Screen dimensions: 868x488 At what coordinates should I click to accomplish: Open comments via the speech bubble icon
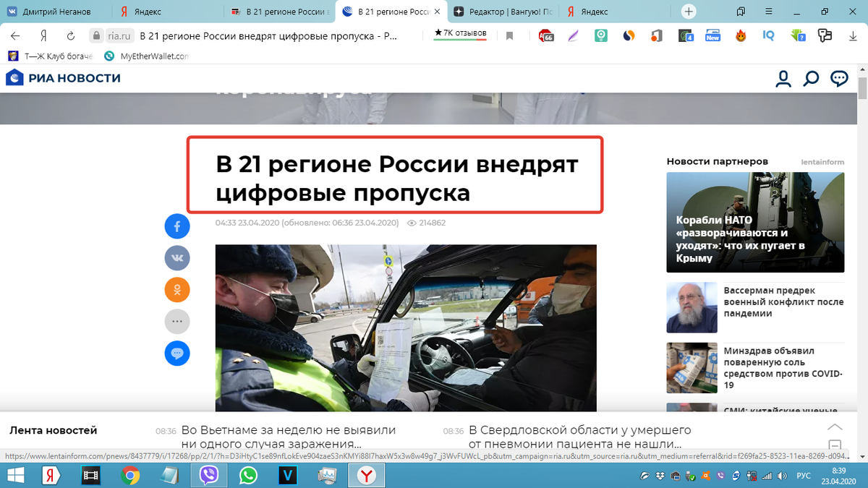tap(177, 354)
